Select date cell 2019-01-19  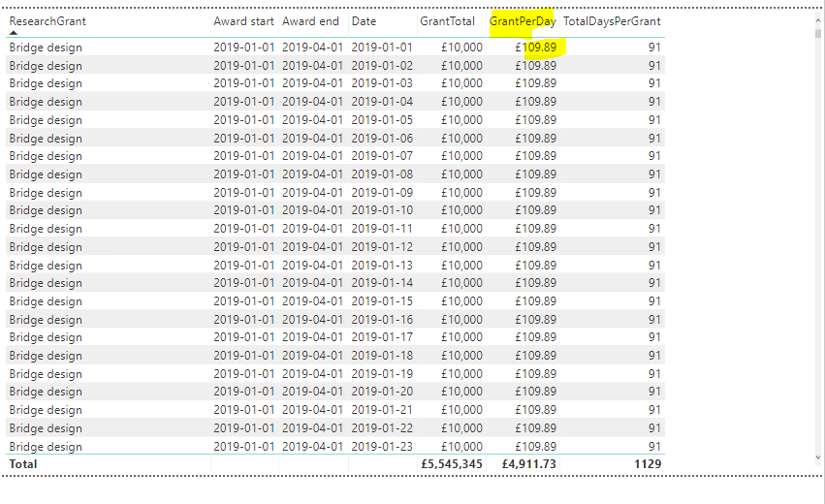tap(382, 373)
